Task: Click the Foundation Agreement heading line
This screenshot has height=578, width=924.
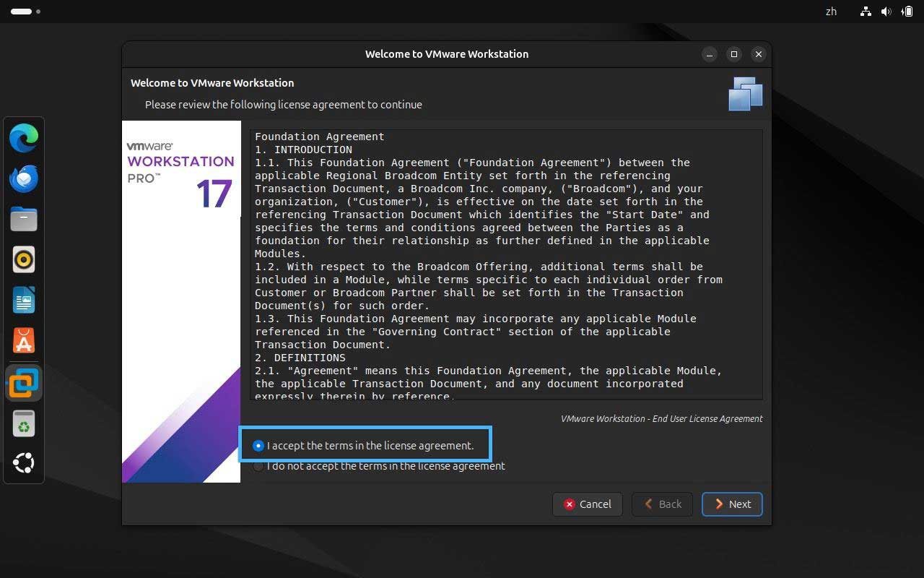Action: coord(320,137)
